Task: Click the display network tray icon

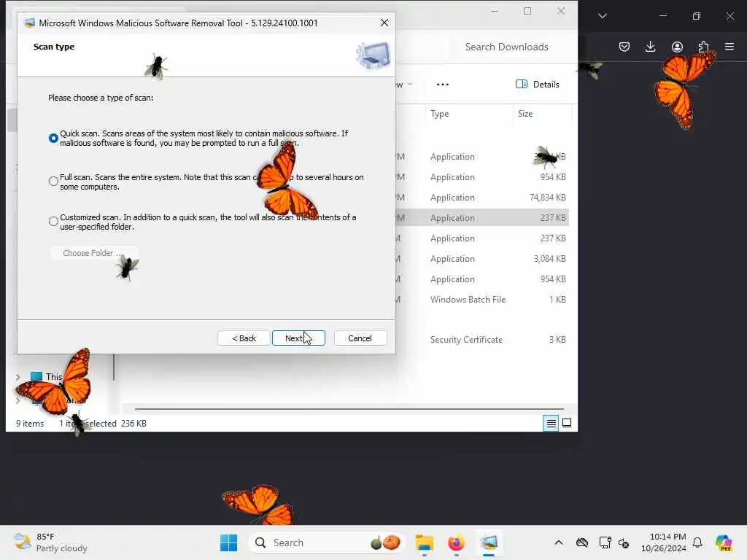Action: (x=605, y=542)
